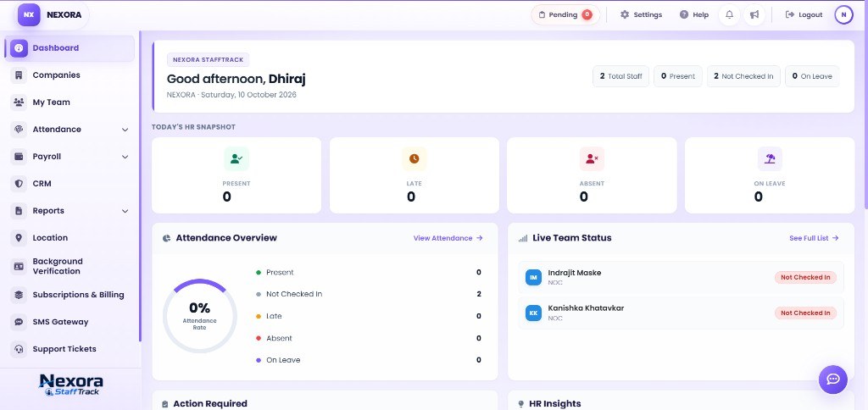This screenshot has width=868, height=410.
Task: Click the My Team people icon
Action: point(19,102)
